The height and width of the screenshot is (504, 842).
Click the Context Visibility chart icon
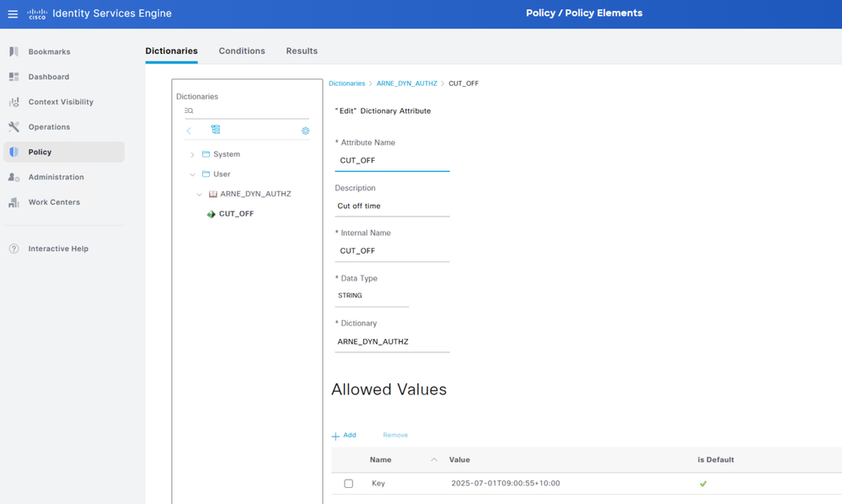pyautogui.click(x=14, y=102)
